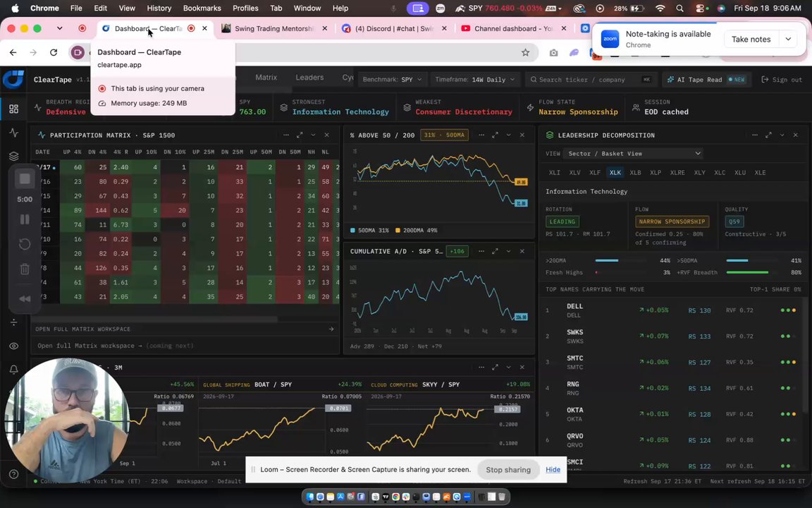Click the Stop sharing button
Image resolution: width=812 pixels, height=508 pixels.
pyautogui.click(x=508, y=470)
